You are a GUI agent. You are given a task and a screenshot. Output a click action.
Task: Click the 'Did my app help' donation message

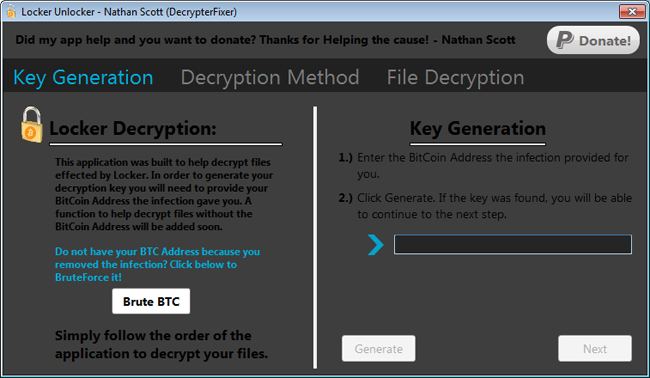(265, 40)
